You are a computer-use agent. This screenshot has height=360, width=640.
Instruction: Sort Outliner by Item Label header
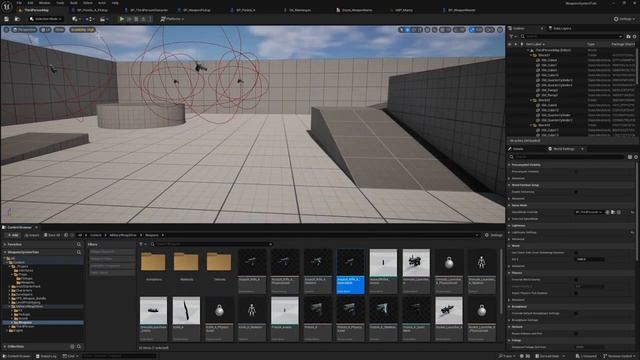click(535, 44)
